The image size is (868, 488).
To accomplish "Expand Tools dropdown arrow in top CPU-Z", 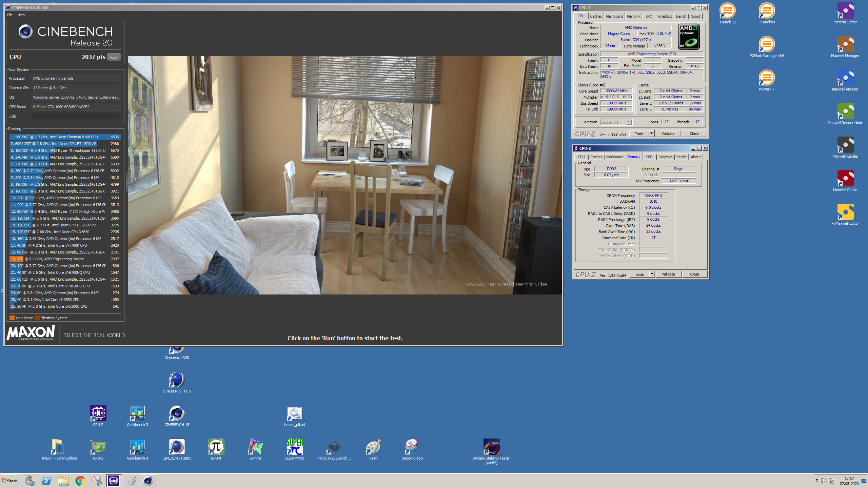I will pyautogui.click(x=651, y=134).
